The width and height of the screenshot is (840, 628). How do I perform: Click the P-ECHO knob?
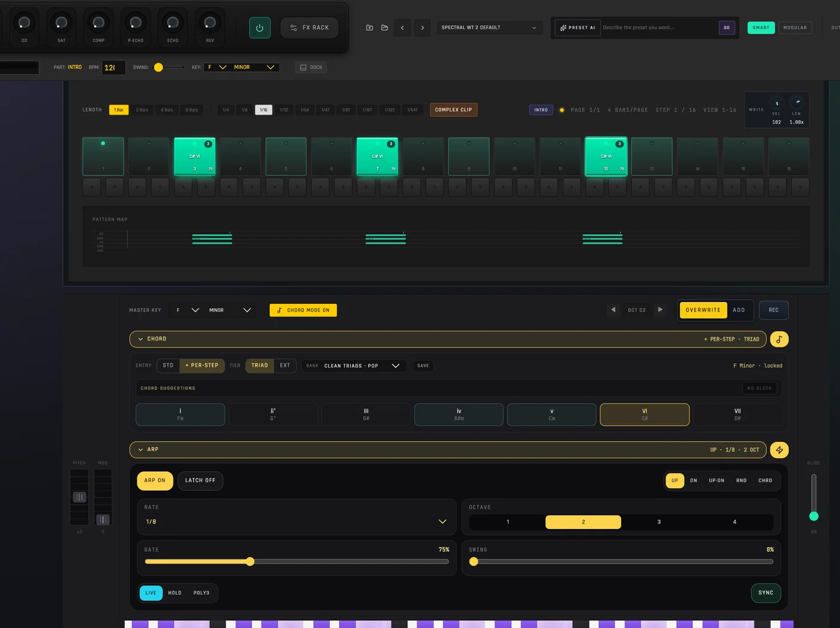[136, 23]
